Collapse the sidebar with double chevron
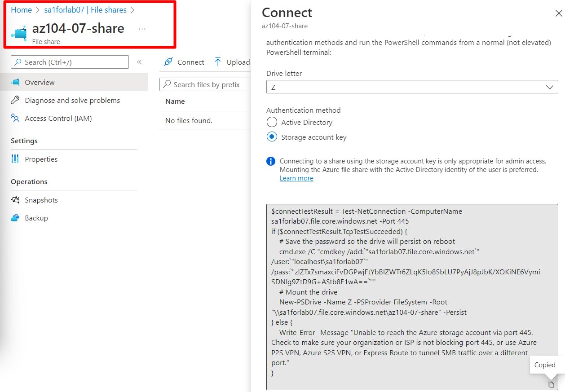Screen dimensions: 565x392 pos(139,62)
